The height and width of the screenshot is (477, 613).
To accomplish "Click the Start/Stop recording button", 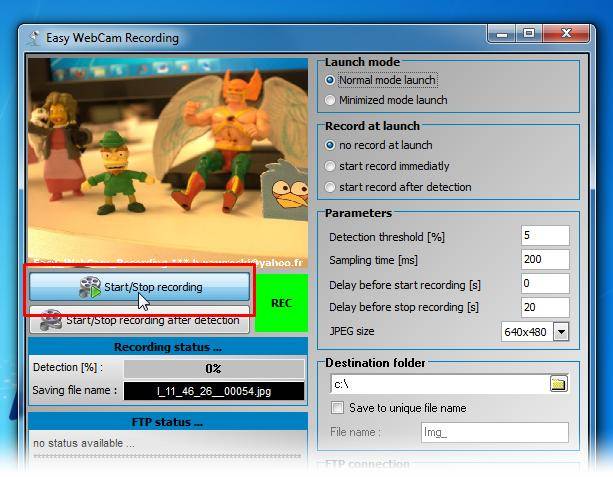I will tap(139, 287).
